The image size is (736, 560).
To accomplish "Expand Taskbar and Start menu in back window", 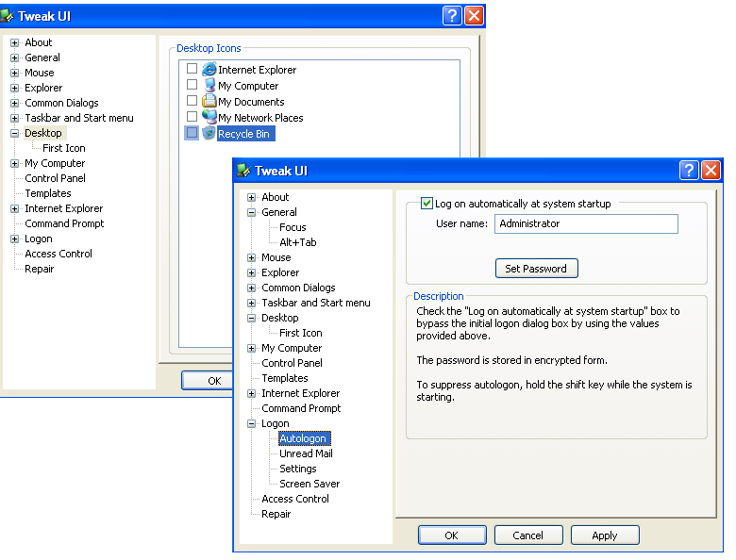I will (14, 118).
